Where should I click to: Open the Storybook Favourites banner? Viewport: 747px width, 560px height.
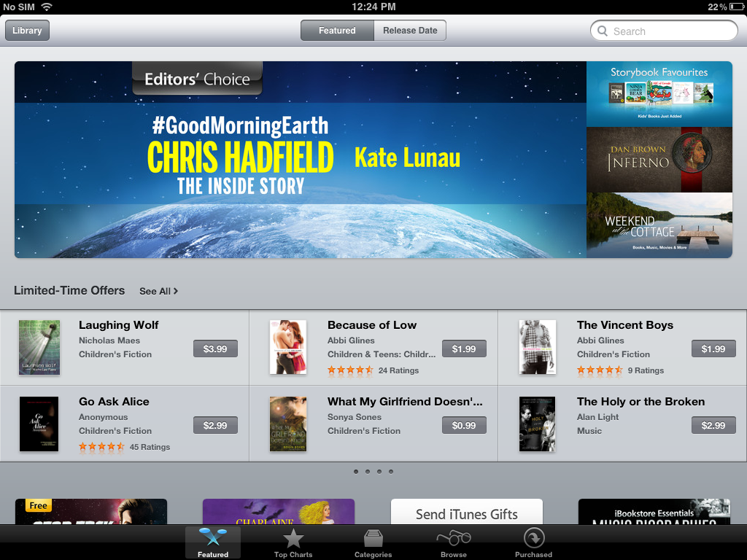coord(659,94)
